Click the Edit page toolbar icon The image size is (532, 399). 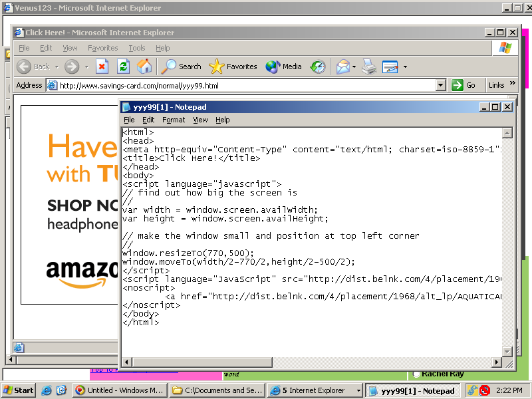coord(390,66)
